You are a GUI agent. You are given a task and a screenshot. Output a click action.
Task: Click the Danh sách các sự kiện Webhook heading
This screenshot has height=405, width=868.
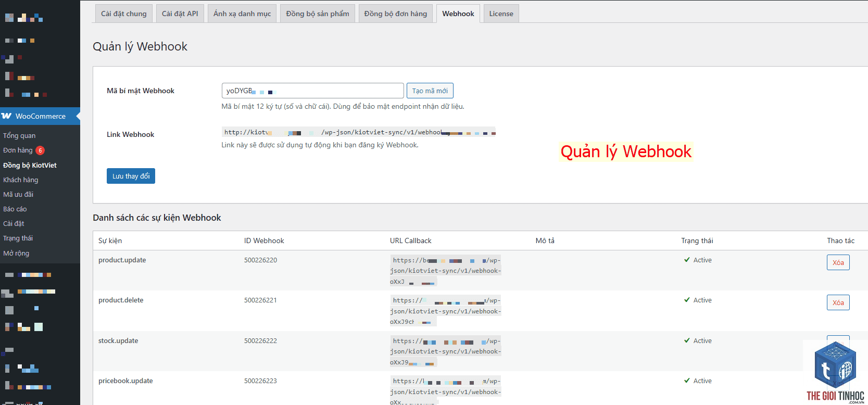[x=157, y=218]
